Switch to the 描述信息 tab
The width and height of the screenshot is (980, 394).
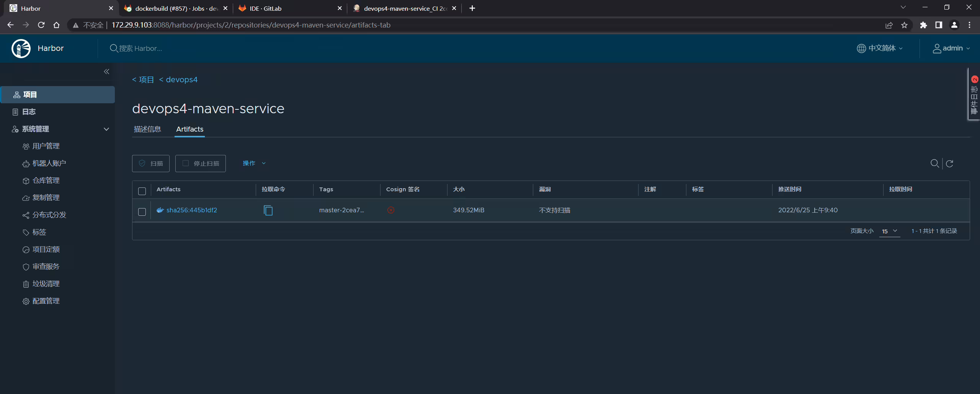pos(147,129)
